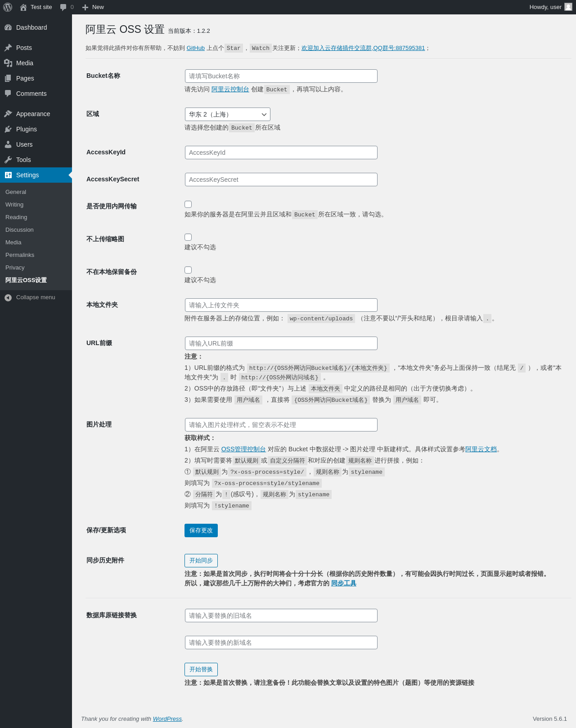Open the 阿里云文档 link
The height and width of the screenshot is (728, 576).
[x=481, y=449]
